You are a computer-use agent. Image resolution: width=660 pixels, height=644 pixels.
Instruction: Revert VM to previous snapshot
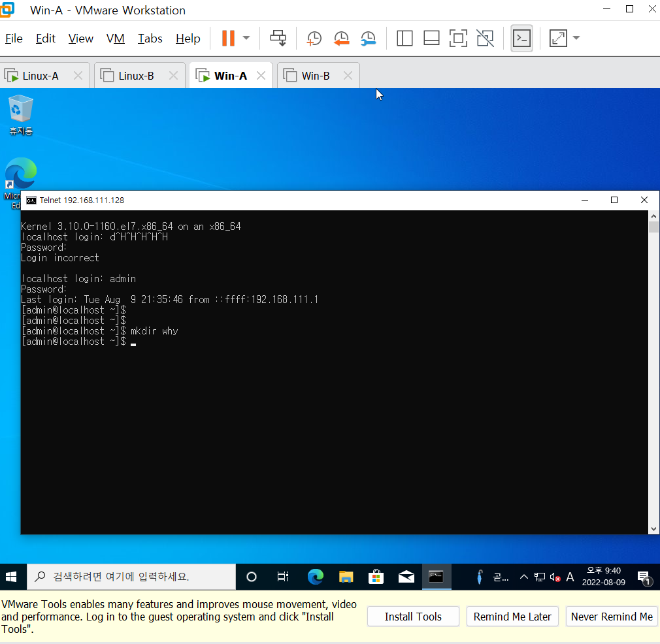coord(341,39)
